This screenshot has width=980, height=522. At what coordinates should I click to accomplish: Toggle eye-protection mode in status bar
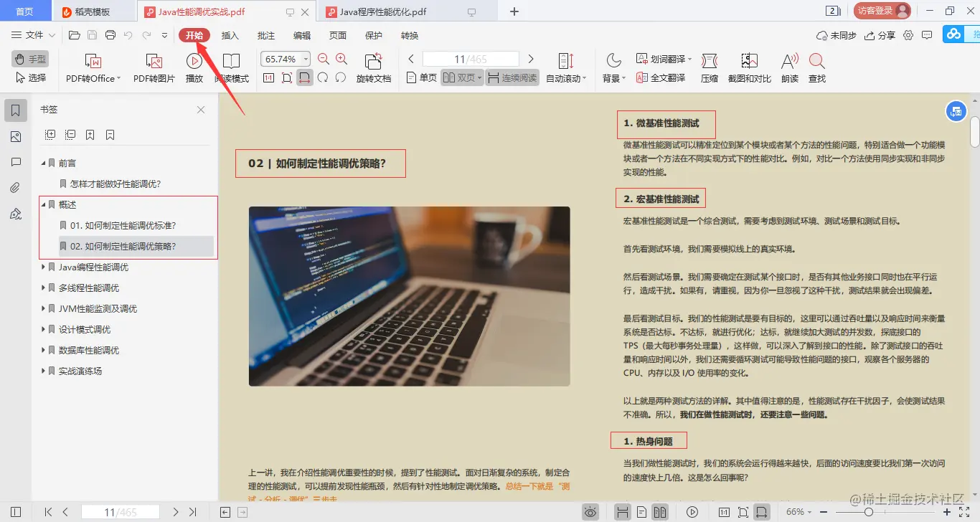590,511
